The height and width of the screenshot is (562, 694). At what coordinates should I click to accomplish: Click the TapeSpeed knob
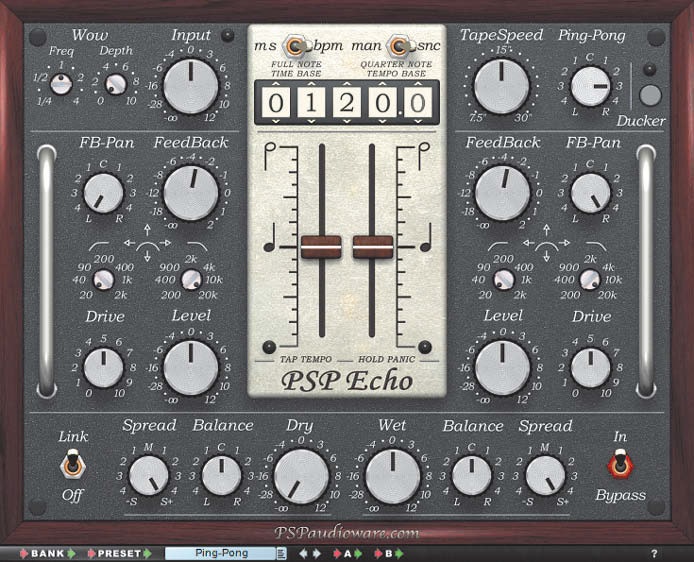point(501,86)
